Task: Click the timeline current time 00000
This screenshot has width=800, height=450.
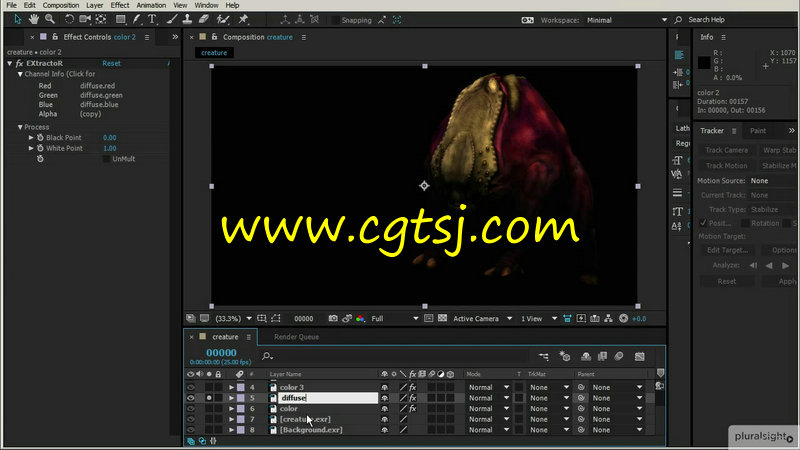Action: click(x=221, y=353)
